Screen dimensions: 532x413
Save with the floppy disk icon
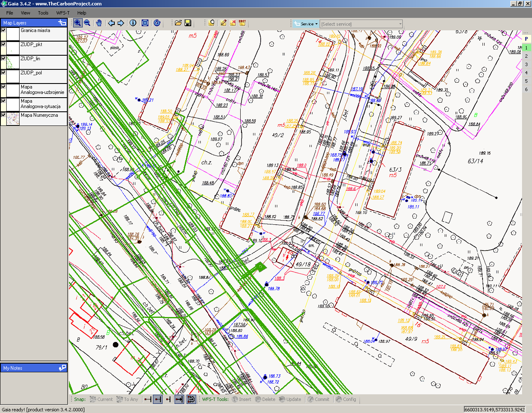tap(188, 23)
